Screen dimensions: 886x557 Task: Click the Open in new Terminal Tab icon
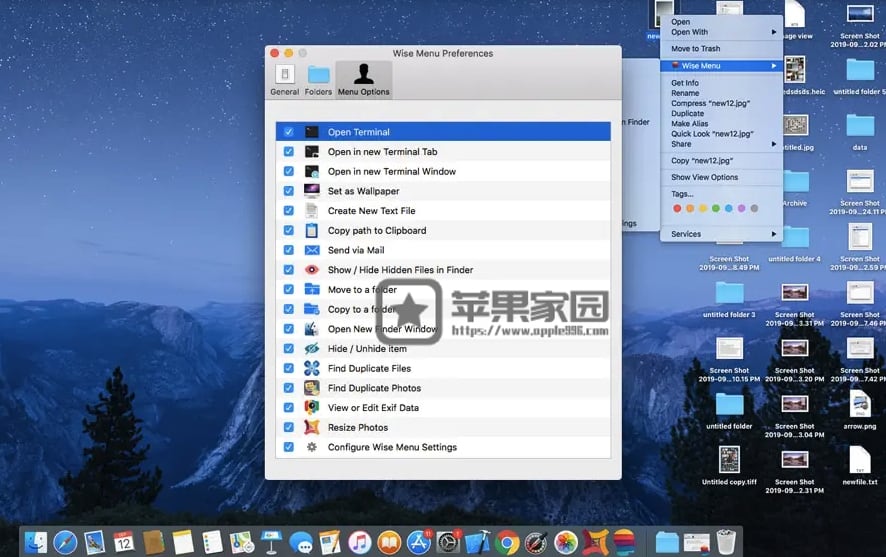pyautogui.click(x=311, y=151)
